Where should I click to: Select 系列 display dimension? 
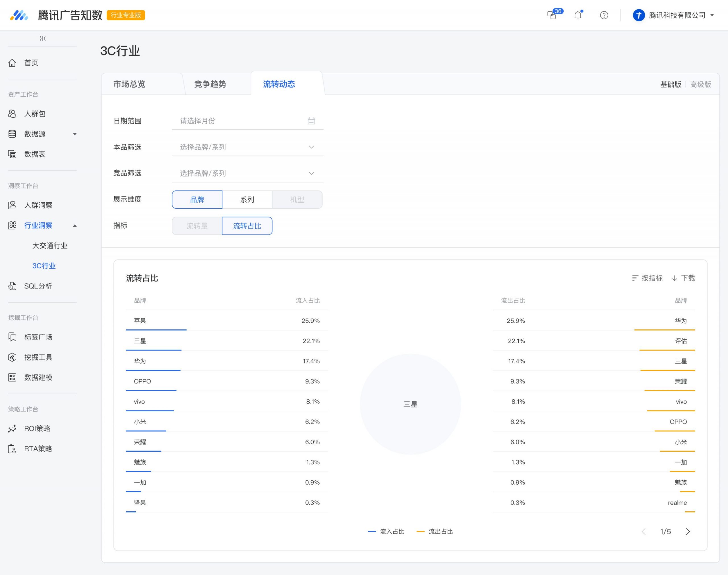pos(247,200)
